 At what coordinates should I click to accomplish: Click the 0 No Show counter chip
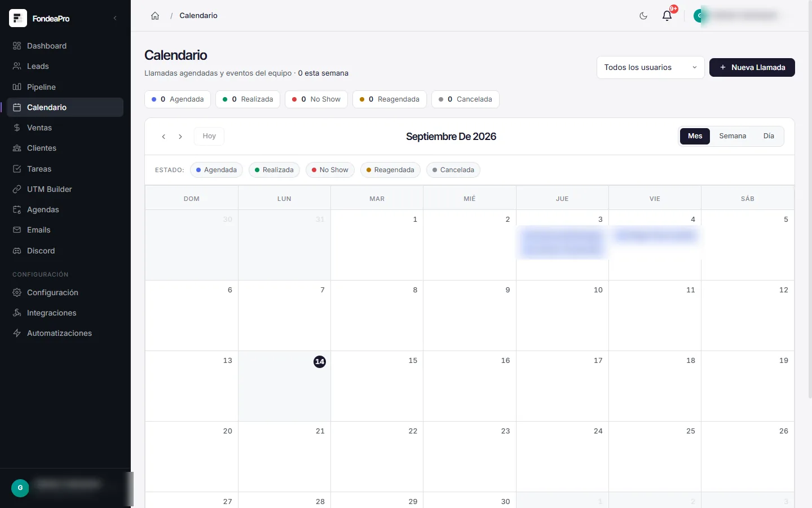316,99
